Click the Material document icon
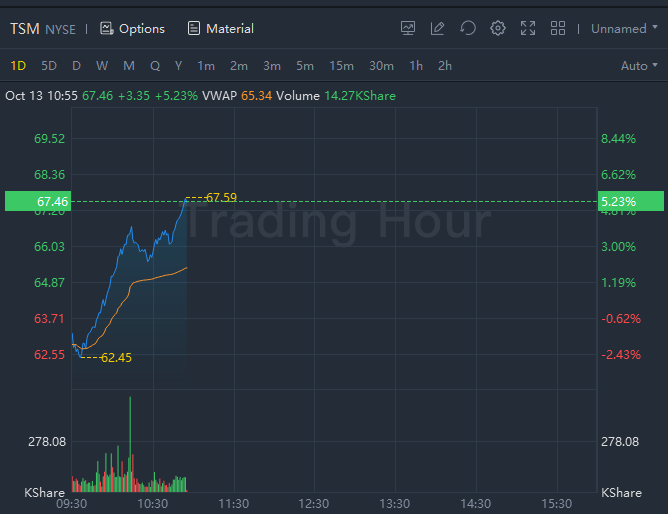668x514 pixels. click(194, 28)
